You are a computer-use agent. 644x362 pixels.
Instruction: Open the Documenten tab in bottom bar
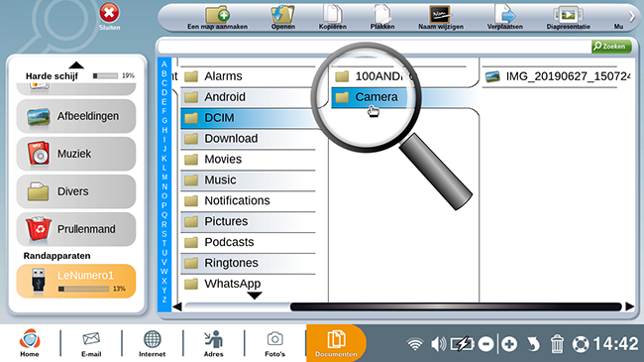(x=336, y=343)
